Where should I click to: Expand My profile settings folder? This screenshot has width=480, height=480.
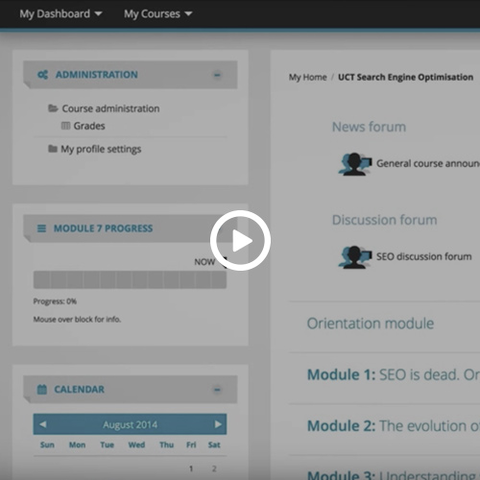pyautogui.click(x=95, y=149)
